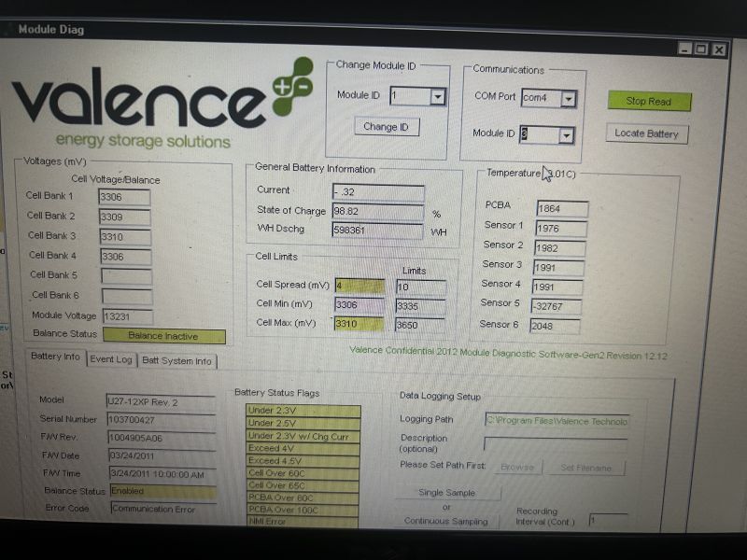Click the Cell Min limit field 3335
This screenshot has width=747, height=560.
pos(421,306)
